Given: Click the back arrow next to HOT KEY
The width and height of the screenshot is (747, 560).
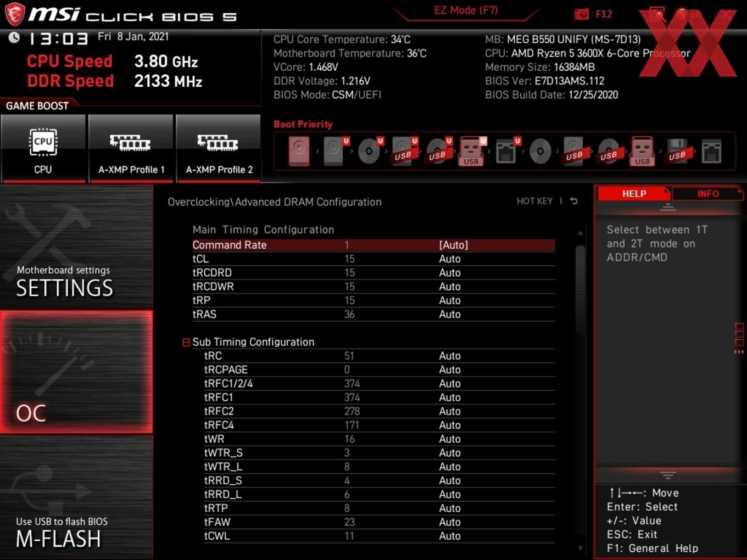Looking at the screenshot, I should (x=573, y=201).
